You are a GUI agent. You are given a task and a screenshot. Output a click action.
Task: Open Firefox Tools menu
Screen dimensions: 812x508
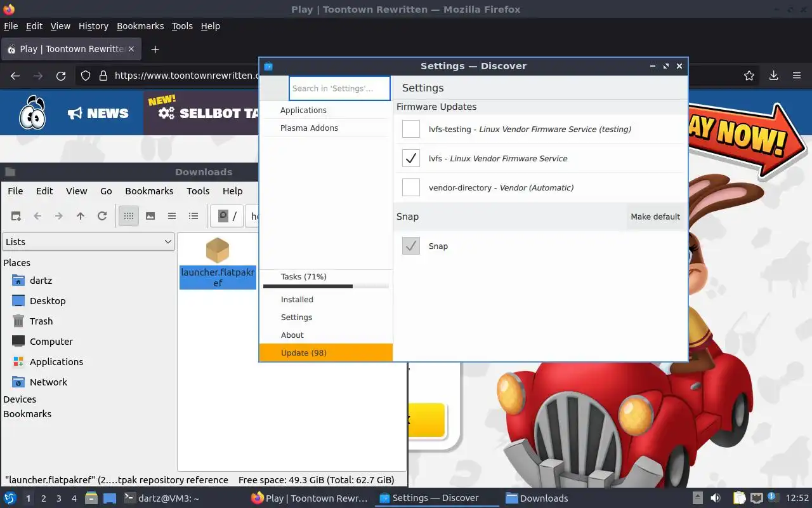(x=182, y=26)
